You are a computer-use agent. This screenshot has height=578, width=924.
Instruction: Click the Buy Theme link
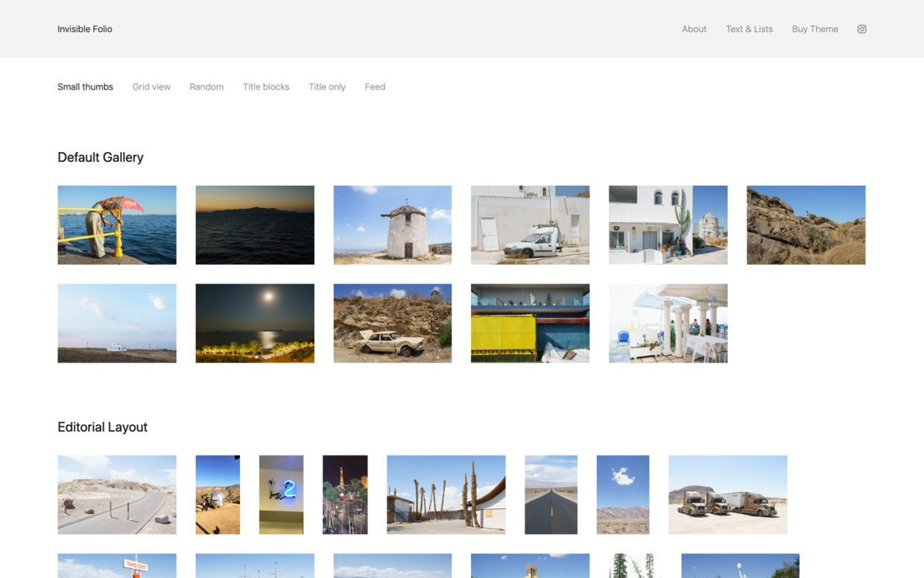point(814,29)
